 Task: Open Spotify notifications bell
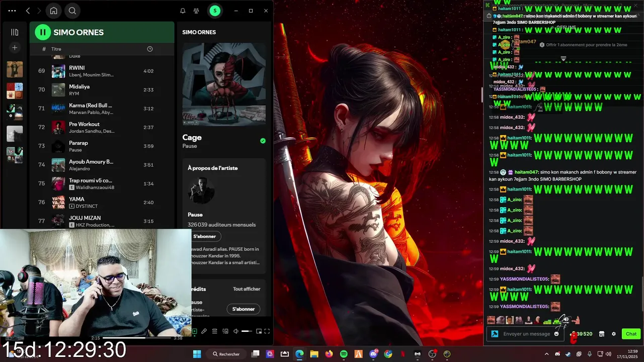(x=183, y=11)
